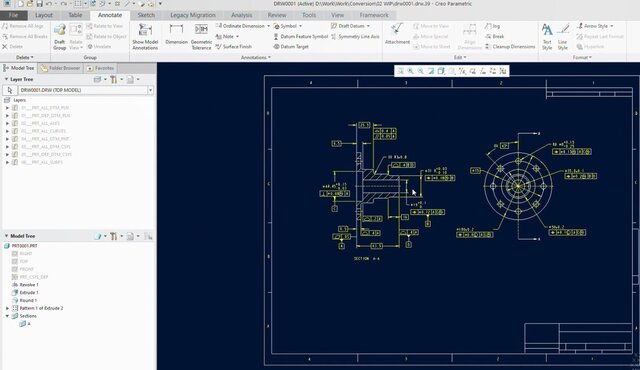
Task: Open the Review ribbon tab
Action: tap(277, 15)
